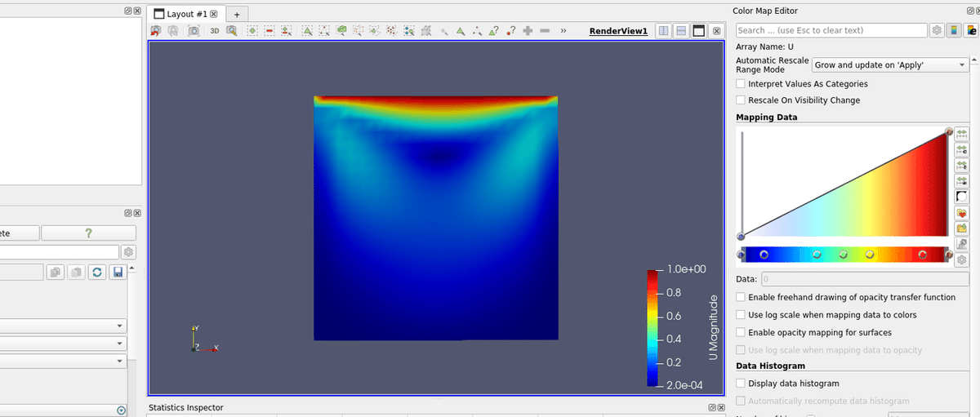Click edit color legend properties icon
Viewport: 980px width, 417px height.
coord(971,30)
